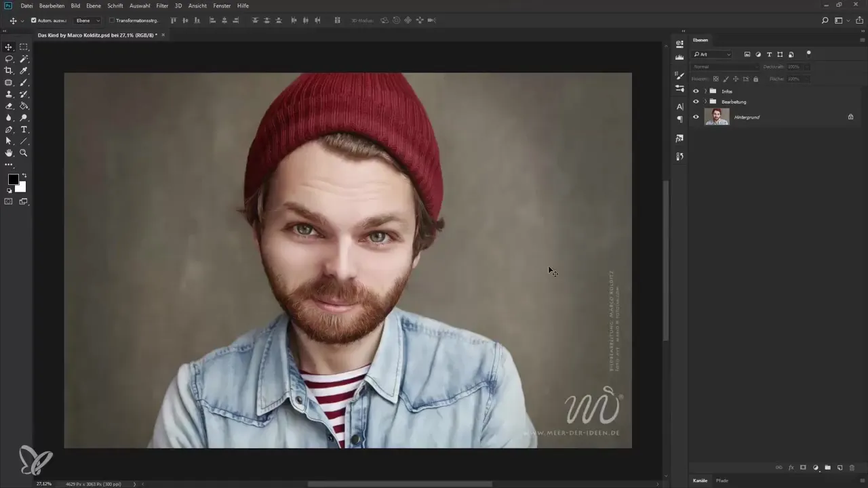The width and height of the screenshot is (868, 488).
Task: Filter layers by adjustment layer icon
Action: pos(758,54)
